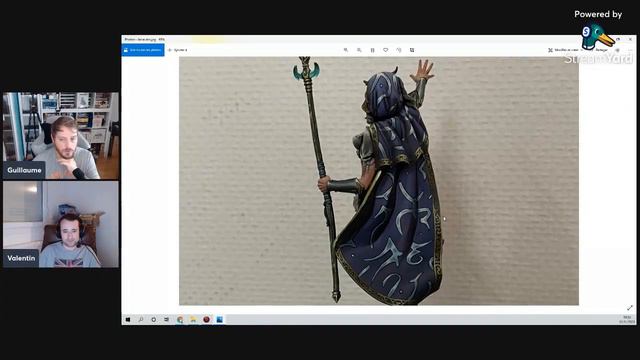This screenshot has width=640, height=360.
Task: Click the miniature photo in the viewer
Action: tap(379, 181)
